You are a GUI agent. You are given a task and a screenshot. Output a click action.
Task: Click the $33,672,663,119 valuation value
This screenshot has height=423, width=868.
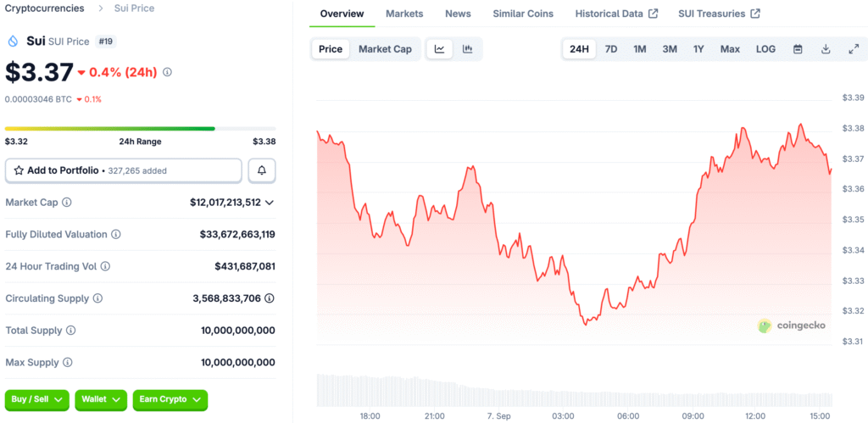pos(237,235)
